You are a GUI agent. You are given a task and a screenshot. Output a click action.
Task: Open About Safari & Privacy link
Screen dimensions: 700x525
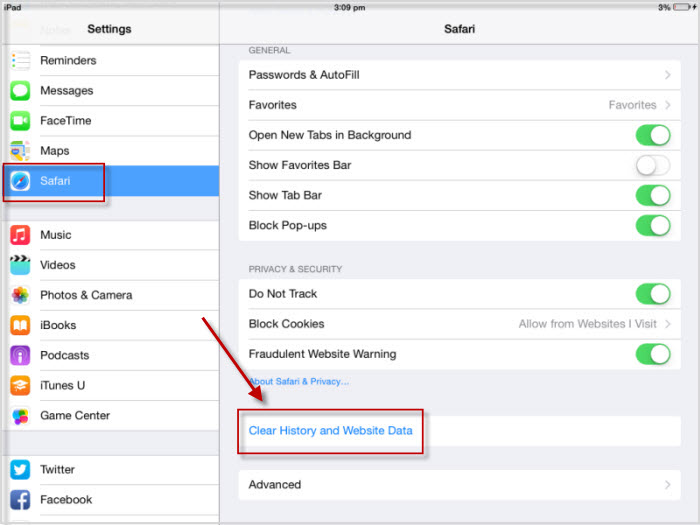(299, 381)
